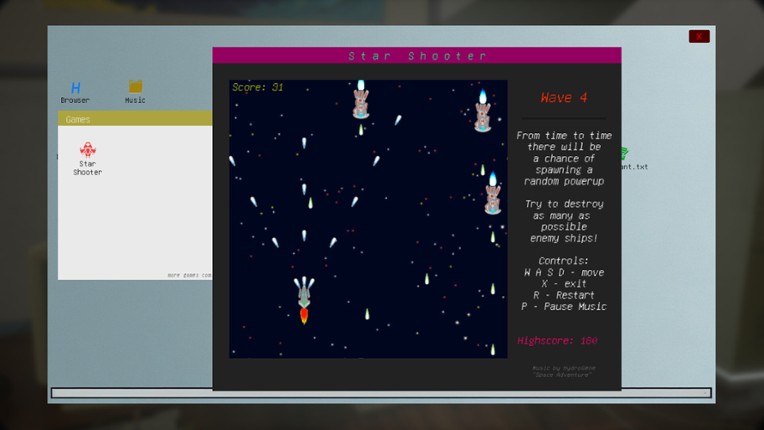Click the 'Wave 4' label
764x430 pixels.
click(563, 97)
